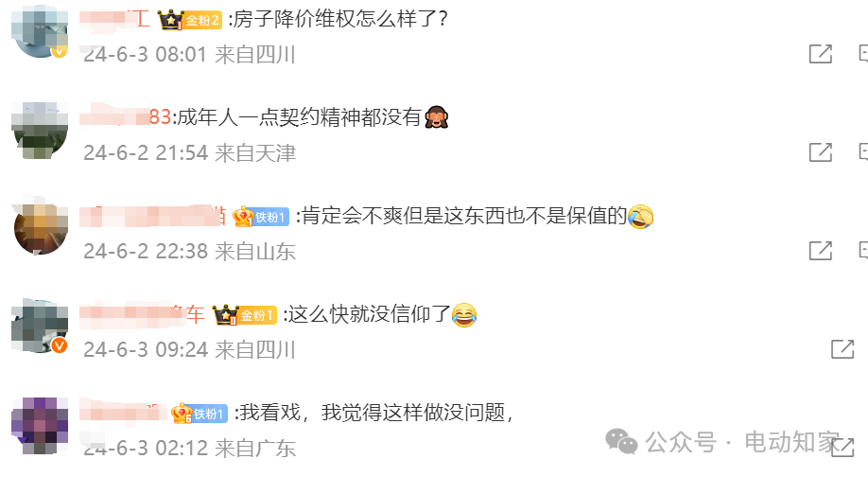The width and height of the screenshot is (868, 477).
Task: Open purple avatar of Guangdong commenter
Action: point(40,425)
